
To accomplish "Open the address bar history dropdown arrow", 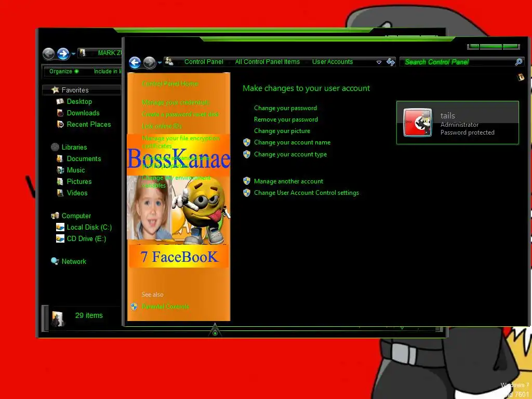I will pyautogui.click(x=379, y=62).
